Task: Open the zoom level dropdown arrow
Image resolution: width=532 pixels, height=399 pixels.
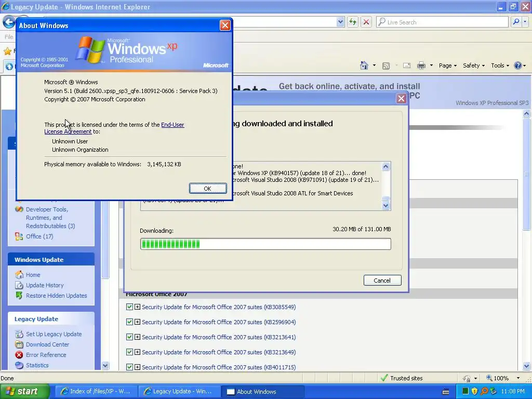Action: tap(518, 378)
